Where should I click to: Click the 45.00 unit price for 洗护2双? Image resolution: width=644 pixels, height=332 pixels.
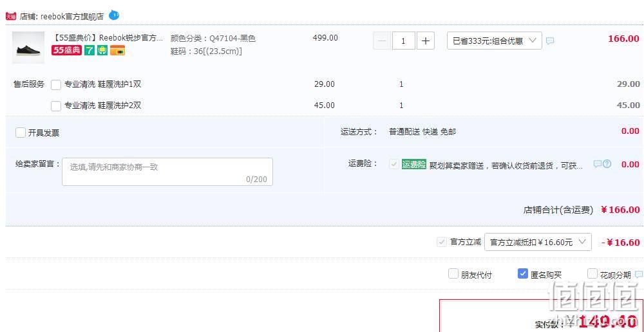coord(325,106)
